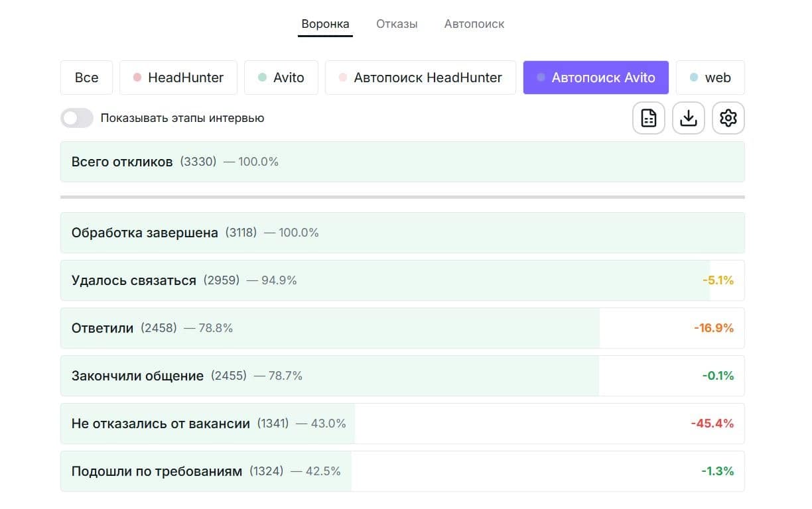Image resolution: width=812 pixels, height=509 pixels.
Task: Click the -5.1% drop-off value
Action: click(718, 280)
